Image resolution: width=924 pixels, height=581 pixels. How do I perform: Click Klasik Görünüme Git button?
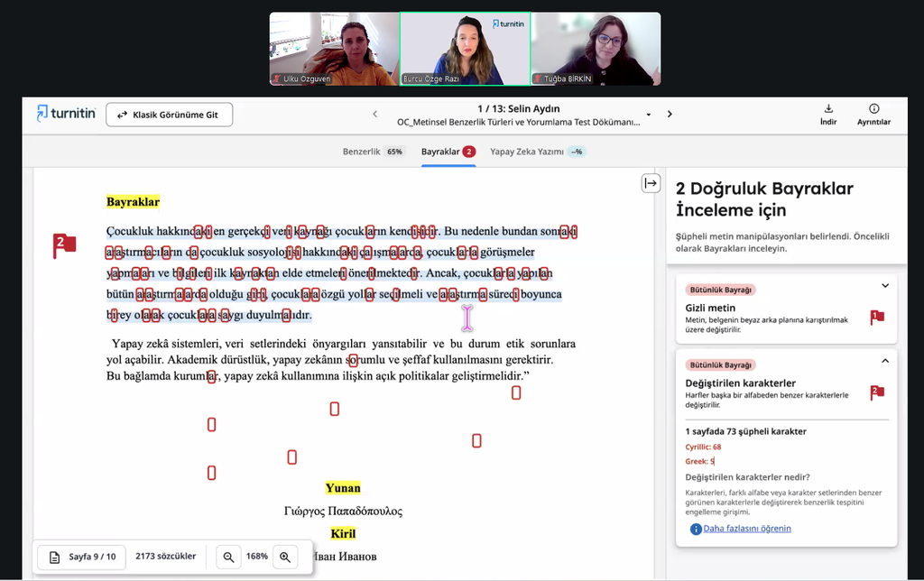pos(169,115)
